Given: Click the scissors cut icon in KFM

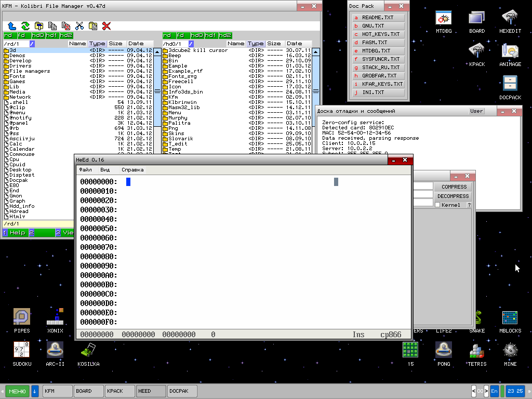Looking at the screenshot, I should point(79,25).
